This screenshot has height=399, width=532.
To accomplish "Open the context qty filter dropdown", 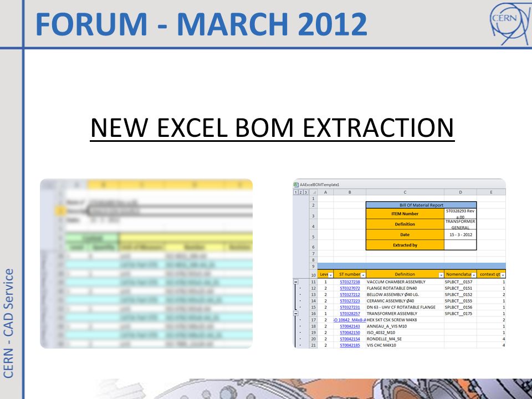I will coord(503,275).
